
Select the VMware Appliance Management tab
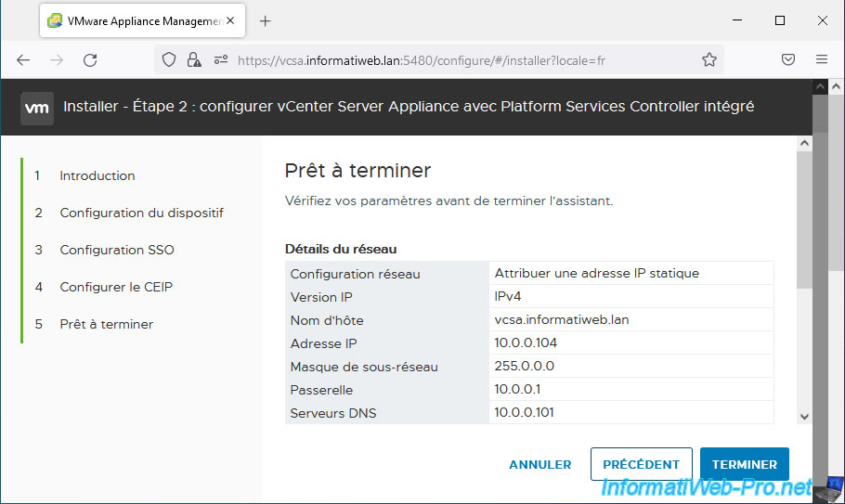point(143,20)
